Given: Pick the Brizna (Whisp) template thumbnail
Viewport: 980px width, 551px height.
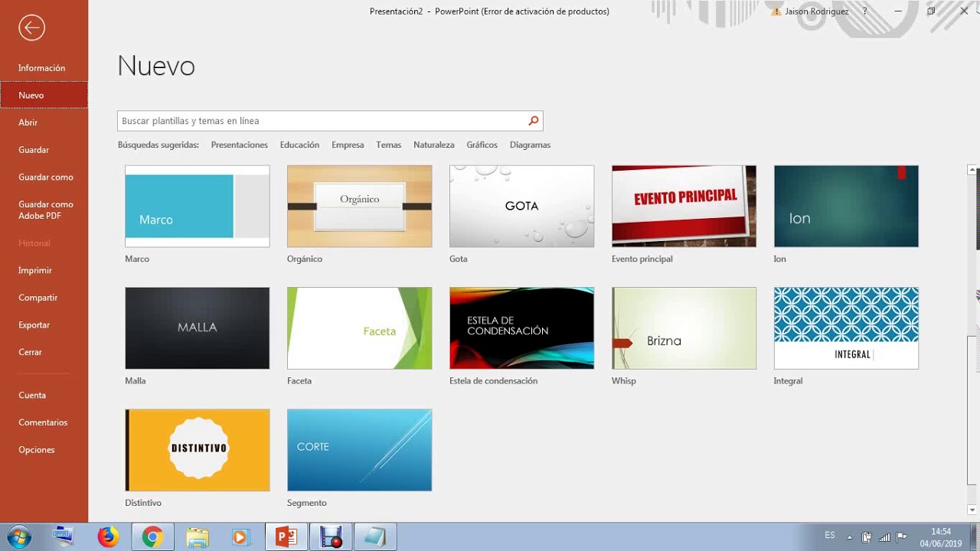Looking at the screenshot, I should pyautogui.click(x=684, y=328).
